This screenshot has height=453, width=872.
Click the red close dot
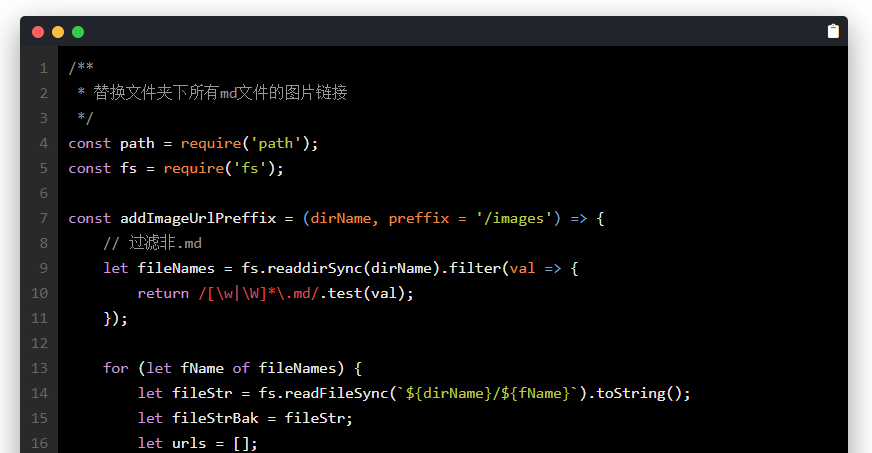[38, 32]
